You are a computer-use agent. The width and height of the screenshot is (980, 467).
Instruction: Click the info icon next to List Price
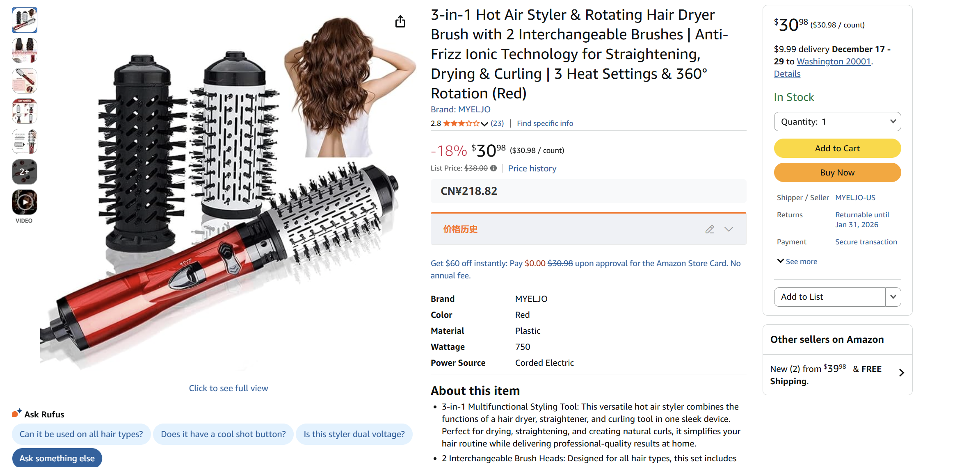(x=493, y=168)
